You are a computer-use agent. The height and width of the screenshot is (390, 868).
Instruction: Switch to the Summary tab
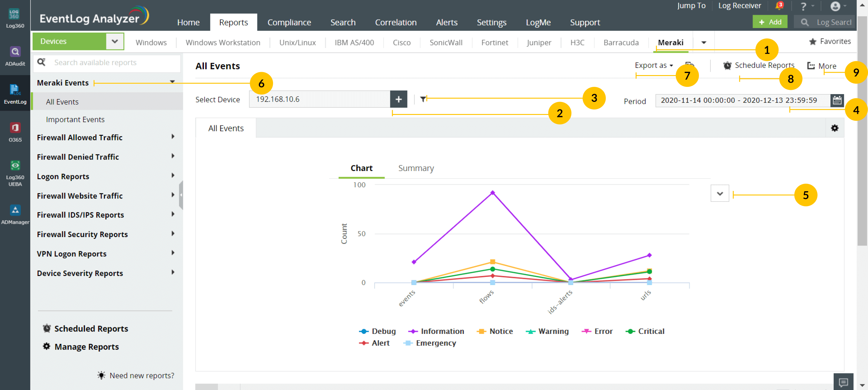click(x=416, y=168)
